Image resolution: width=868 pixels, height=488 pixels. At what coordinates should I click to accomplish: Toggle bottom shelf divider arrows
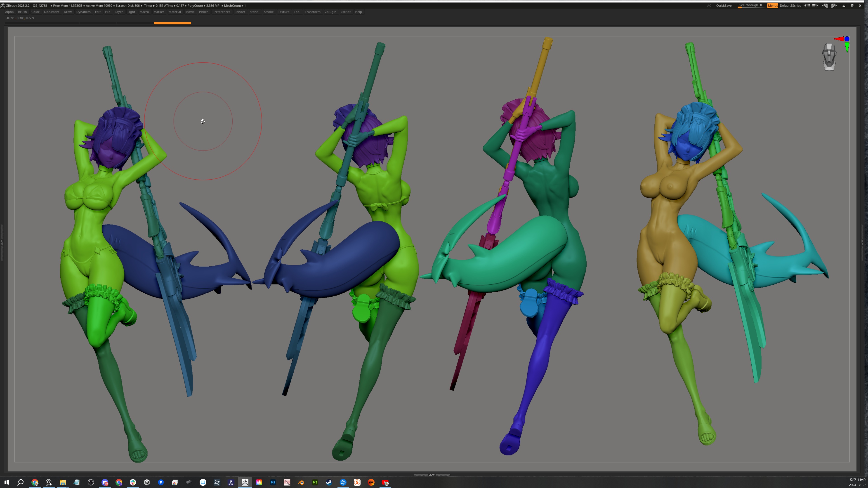pyautogui.click(x=432, y=474)
